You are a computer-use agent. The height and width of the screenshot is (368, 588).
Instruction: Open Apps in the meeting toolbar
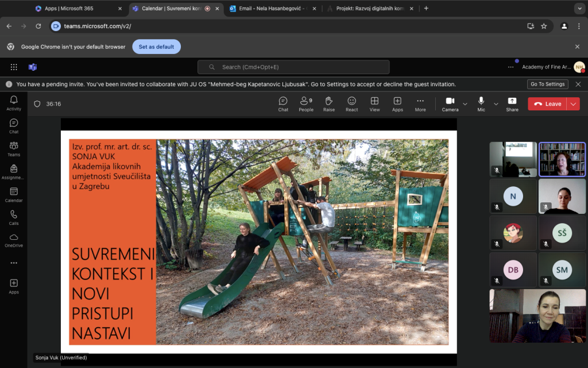point(397,103)
